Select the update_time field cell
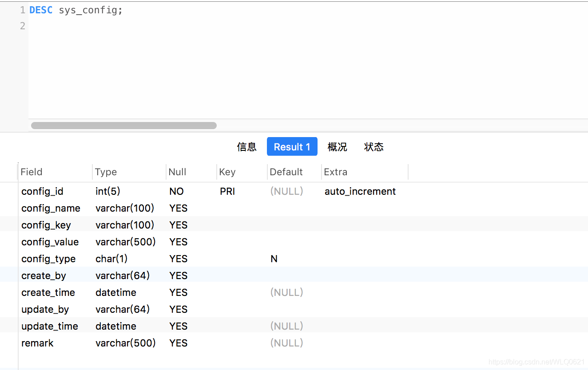The width and height of the screenshot is (588, 370). point(50,326)
